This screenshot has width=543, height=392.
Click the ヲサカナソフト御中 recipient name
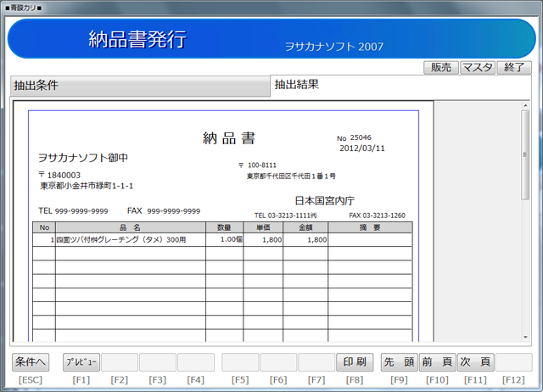click(83, 158)
